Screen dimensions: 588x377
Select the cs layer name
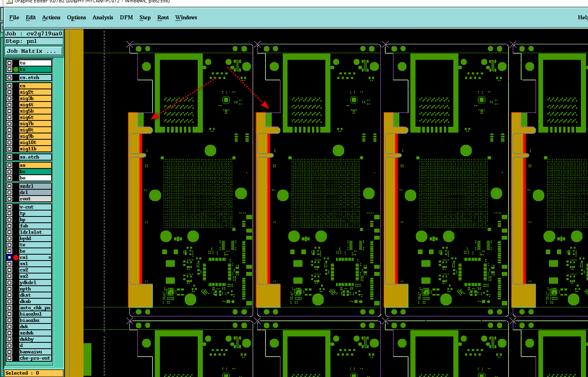point(35,86)
